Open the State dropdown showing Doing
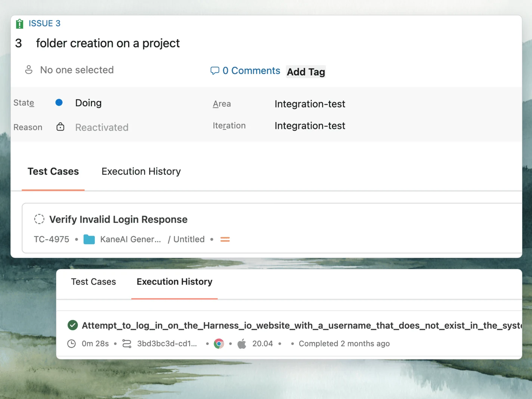This screenshot has height=399, width=532. 88,103
